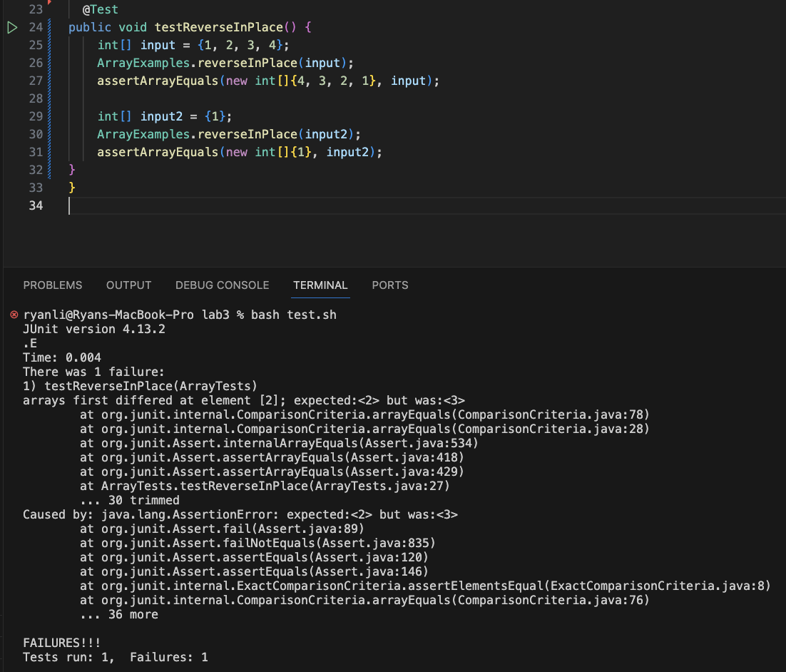The image size is (786, 672).
Task: Click the "Time: 0.004" output line
Action: [61, 357]
